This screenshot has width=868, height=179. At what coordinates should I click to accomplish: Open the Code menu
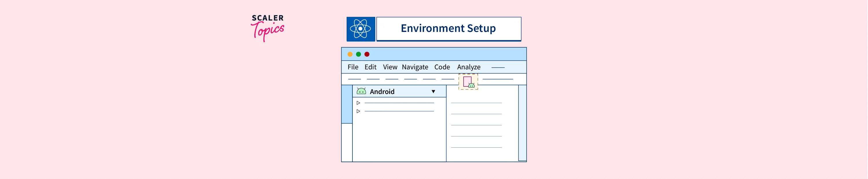pos(442,67)
